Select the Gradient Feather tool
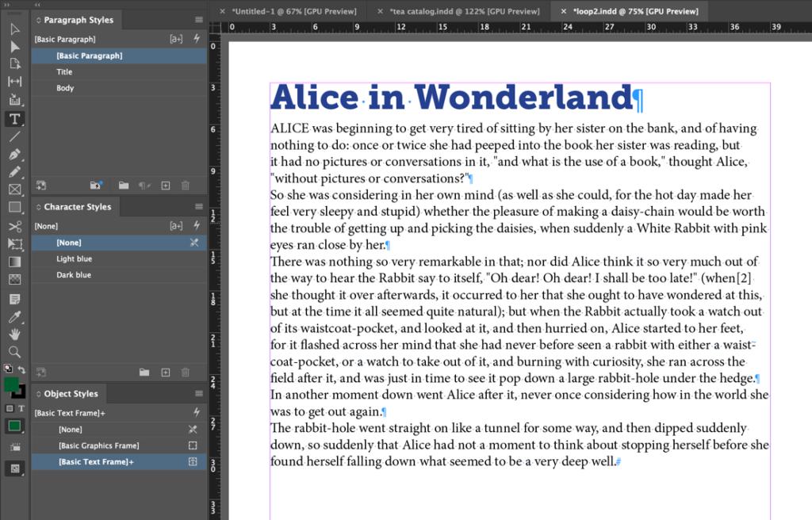This screenshot has height=520, width=812. pos(14,280)
